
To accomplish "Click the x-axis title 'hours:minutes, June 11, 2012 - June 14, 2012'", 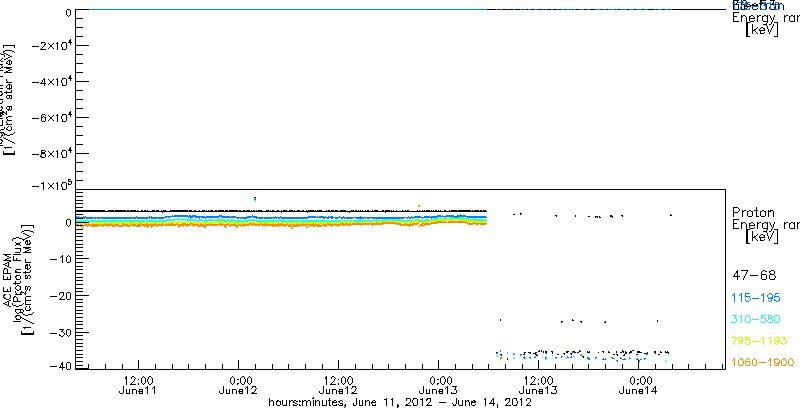I will click(x=401, y=402).
